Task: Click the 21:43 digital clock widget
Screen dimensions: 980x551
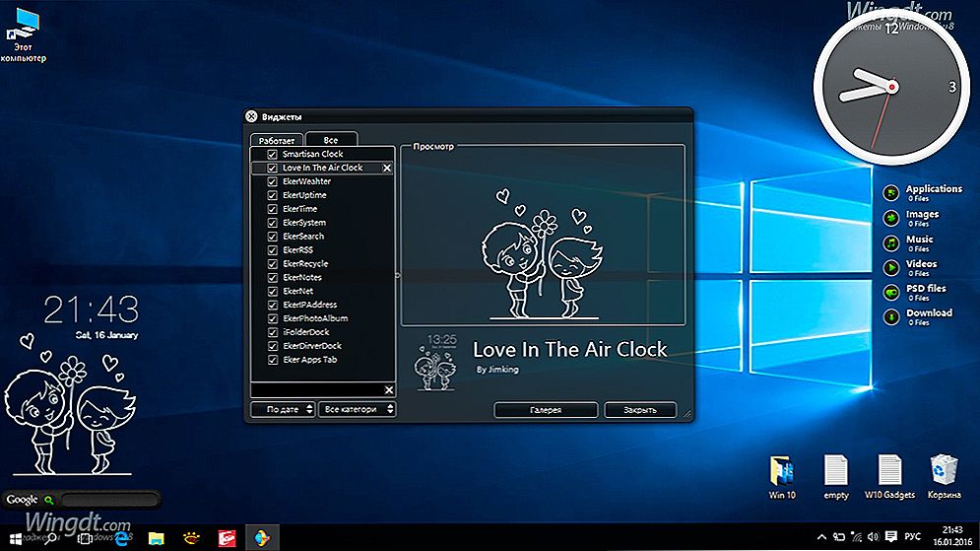Action: pos(92,310)
